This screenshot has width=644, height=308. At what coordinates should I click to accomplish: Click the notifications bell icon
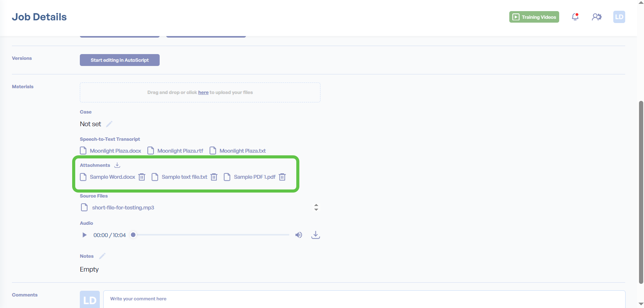click(x=575, y=17)
